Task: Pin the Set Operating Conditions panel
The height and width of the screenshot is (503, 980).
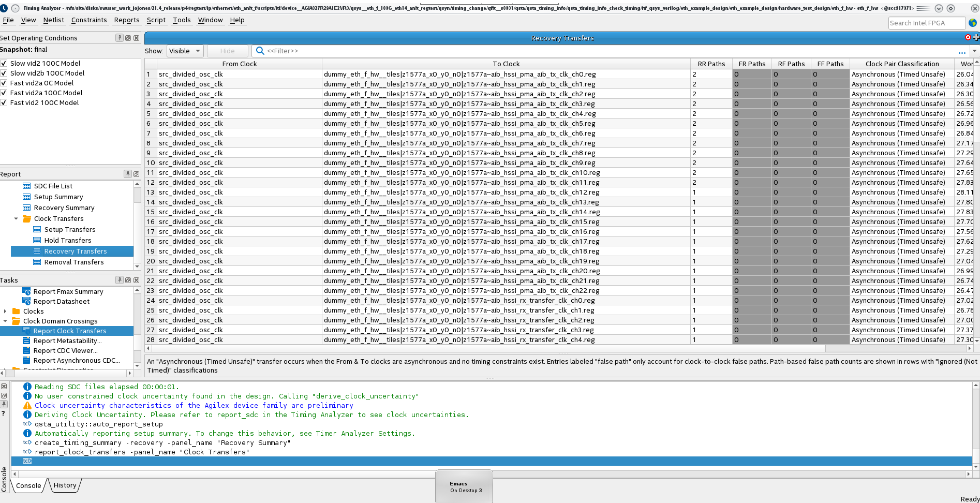Action: click(120, 38)
